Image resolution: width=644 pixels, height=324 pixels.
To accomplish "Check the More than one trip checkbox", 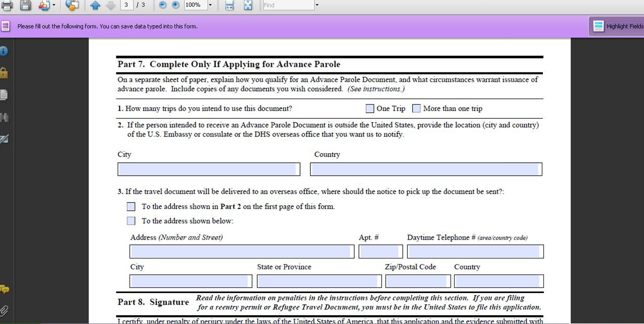I will click(x=416, y=109).
